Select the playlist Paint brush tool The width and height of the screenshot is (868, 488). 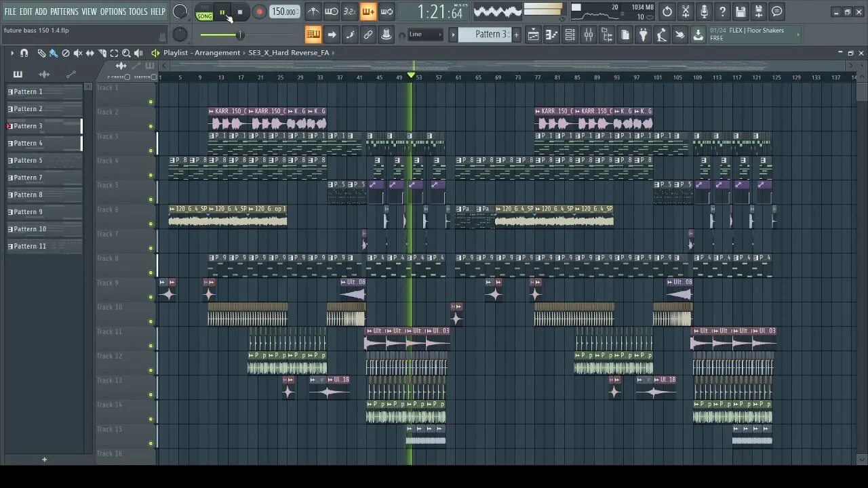[53, 53]
